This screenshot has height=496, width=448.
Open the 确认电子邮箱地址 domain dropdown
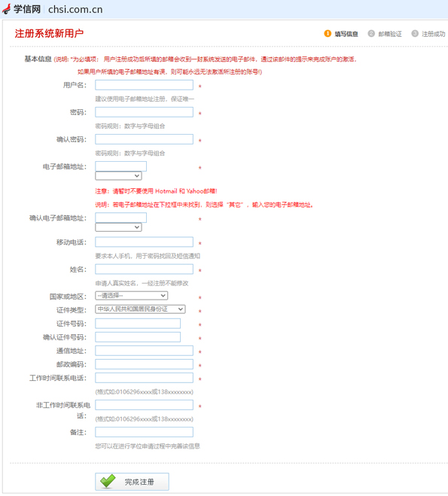[118, 227]
